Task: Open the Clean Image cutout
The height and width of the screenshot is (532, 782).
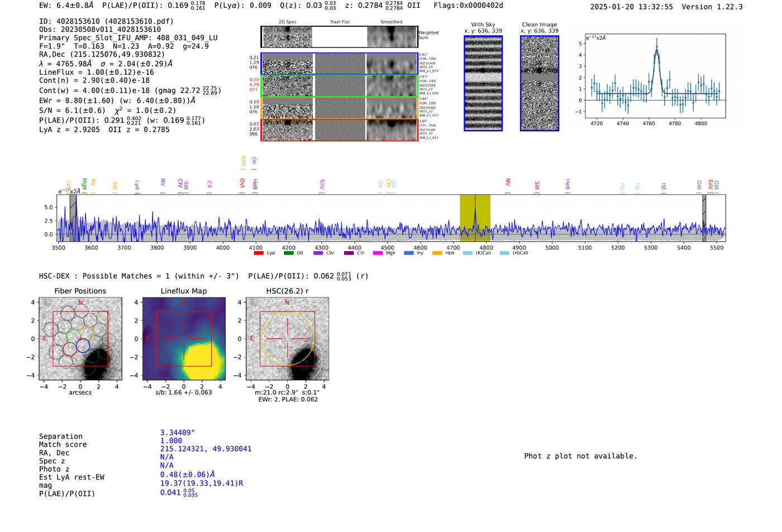Action: [539, 83]
